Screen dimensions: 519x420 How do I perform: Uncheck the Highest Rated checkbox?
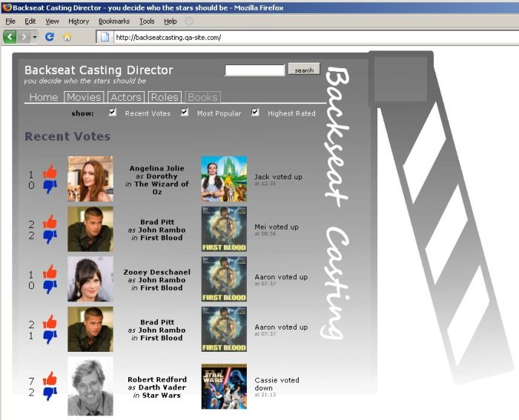tap(255, 112)
